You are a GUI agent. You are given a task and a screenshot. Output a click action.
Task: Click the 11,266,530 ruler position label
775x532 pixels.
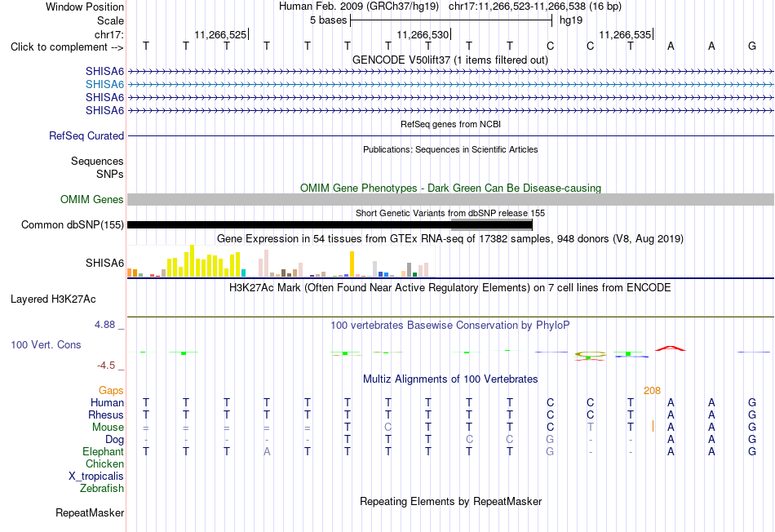[x=423, y=34]
